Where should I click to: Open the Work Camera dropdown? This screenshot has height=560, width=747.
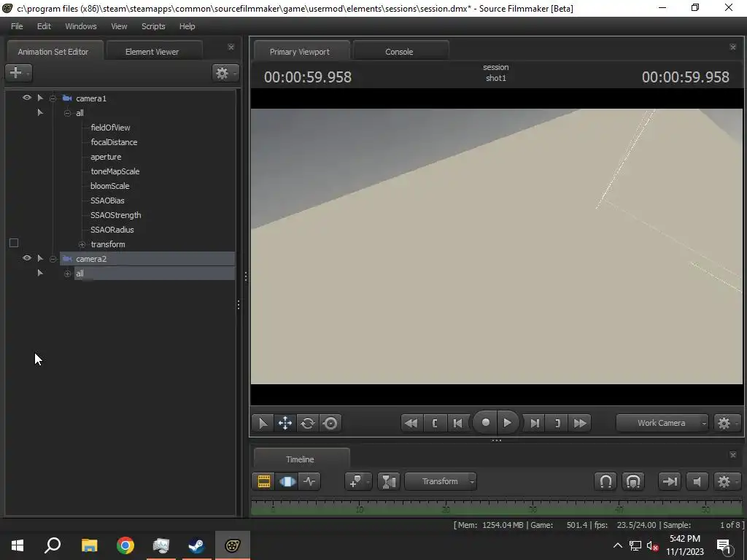coord(662,423)
